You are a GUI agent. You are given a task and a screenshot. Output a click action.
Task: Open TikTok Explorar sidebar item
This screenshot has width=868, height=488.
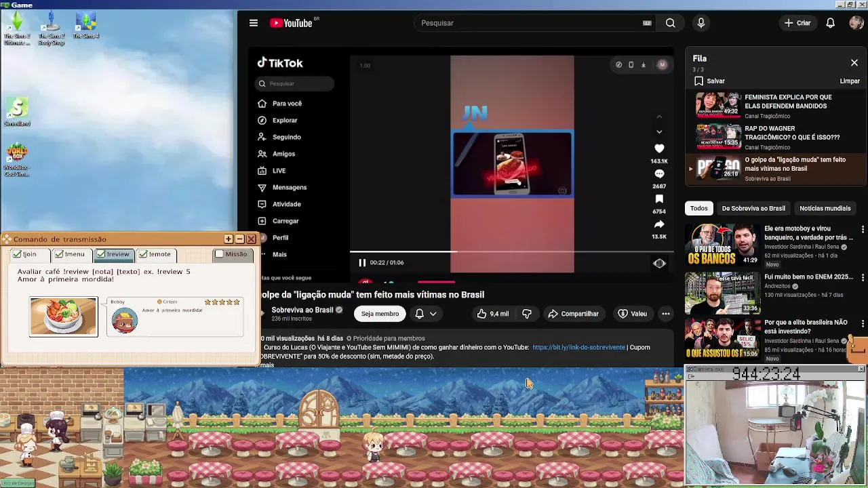pyautogui.click(x=278, y=120)
